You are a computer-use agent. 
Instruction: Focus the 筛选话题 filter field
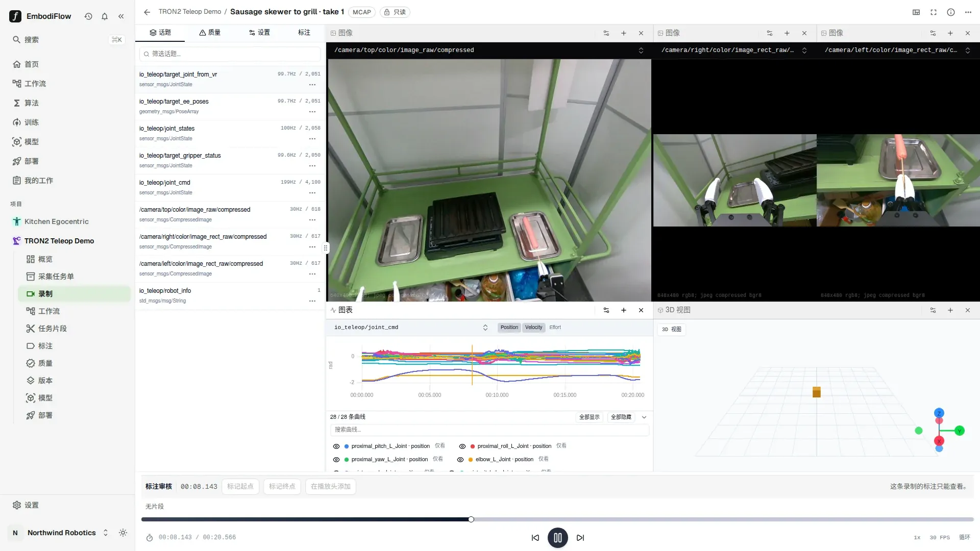tap(230, 54)
